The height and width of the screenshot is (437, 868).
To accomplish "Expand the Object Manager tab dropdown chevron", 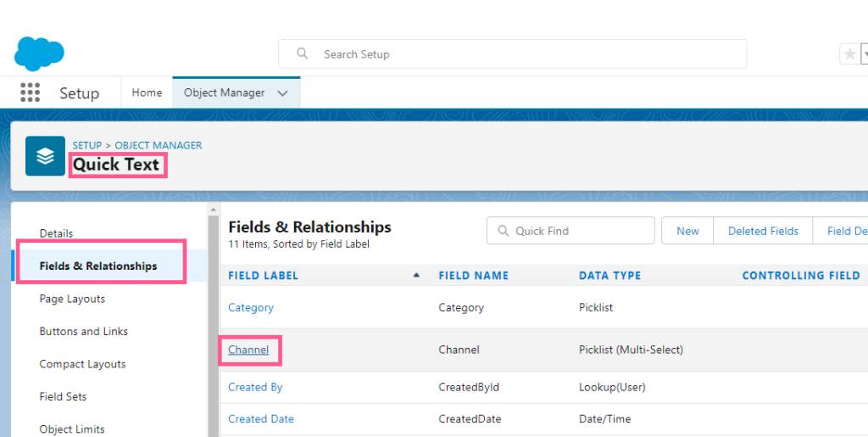I will coord(282,93).
